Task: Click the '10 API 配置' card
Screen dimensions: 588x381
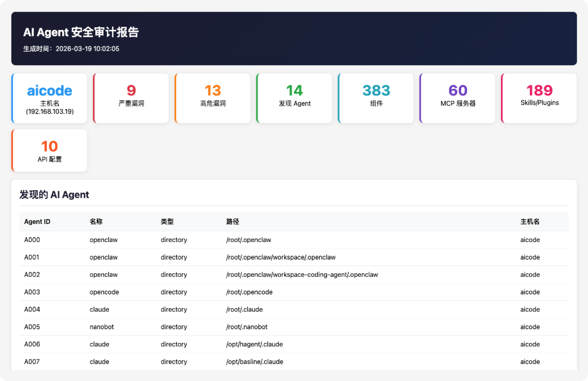Action: [x=50, y=150]
